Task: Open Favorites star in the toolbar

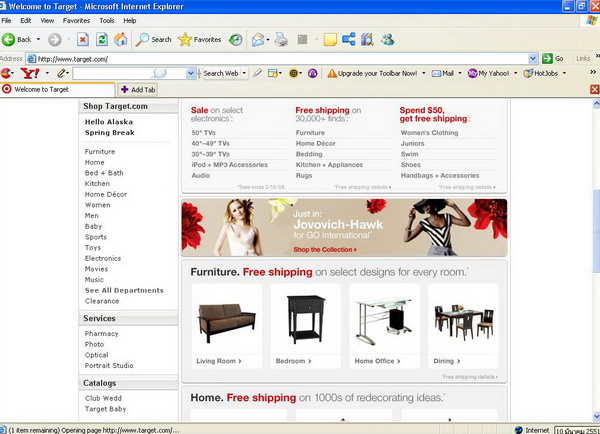Action: [x=200, y=39]
